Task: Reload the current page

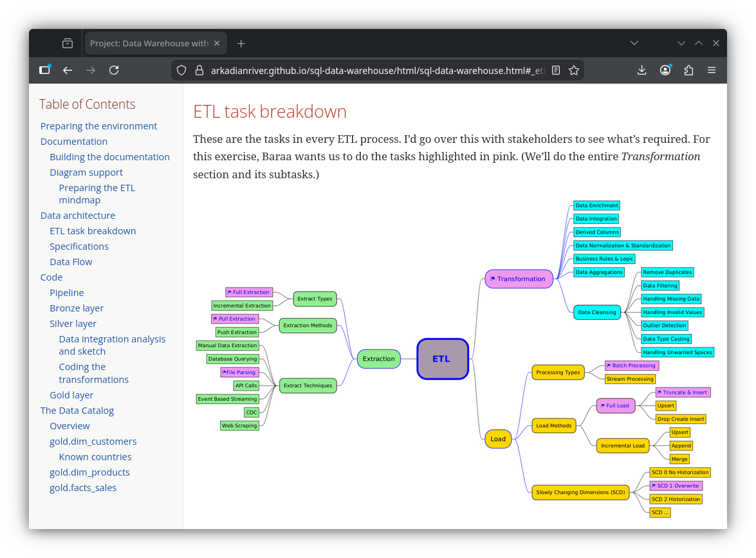Action: pos(114,70)
